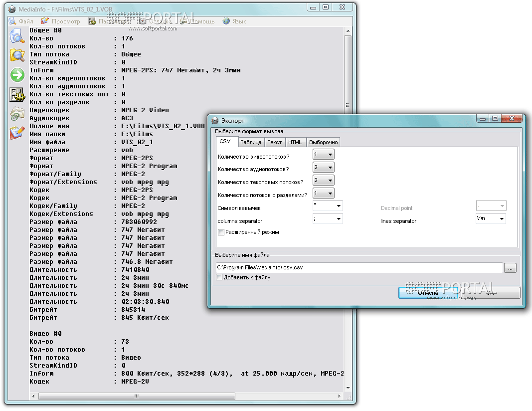Click the "Формат/Family" label
The image size is (532, 411).
tap(55, 174)
